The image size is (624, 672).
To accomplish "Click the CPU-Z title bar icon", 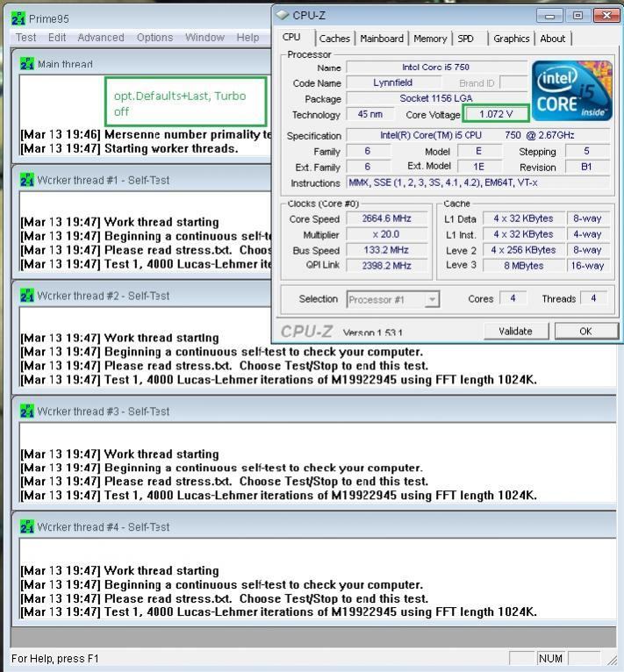I will point(283,15).
